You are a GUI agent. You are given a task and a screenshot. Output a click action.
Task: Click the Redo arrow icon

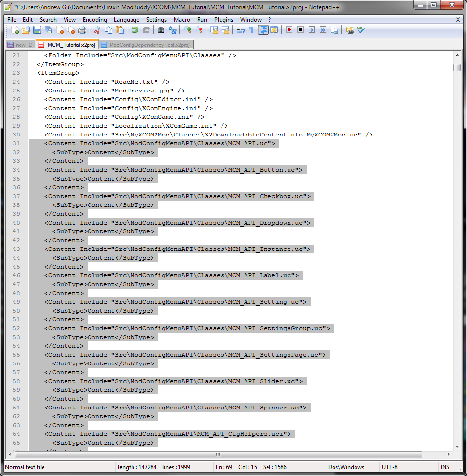[146, 30]
